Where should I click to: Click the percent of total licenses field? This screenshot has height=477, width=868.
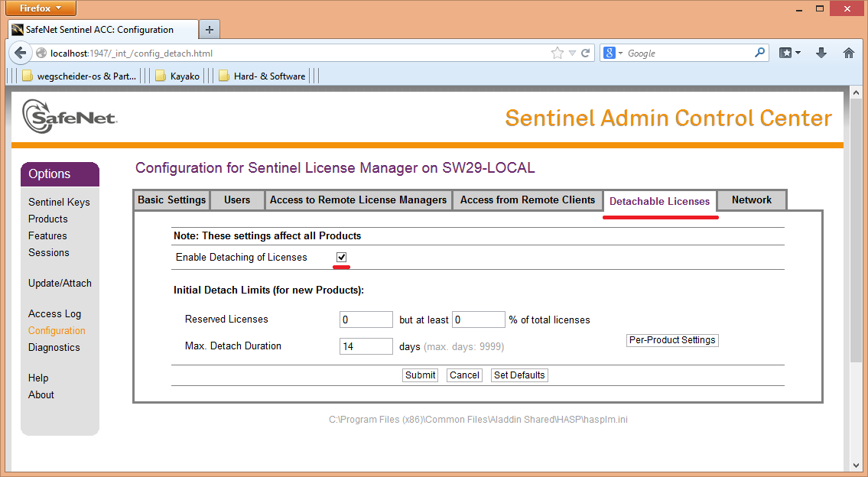(478, 320)
